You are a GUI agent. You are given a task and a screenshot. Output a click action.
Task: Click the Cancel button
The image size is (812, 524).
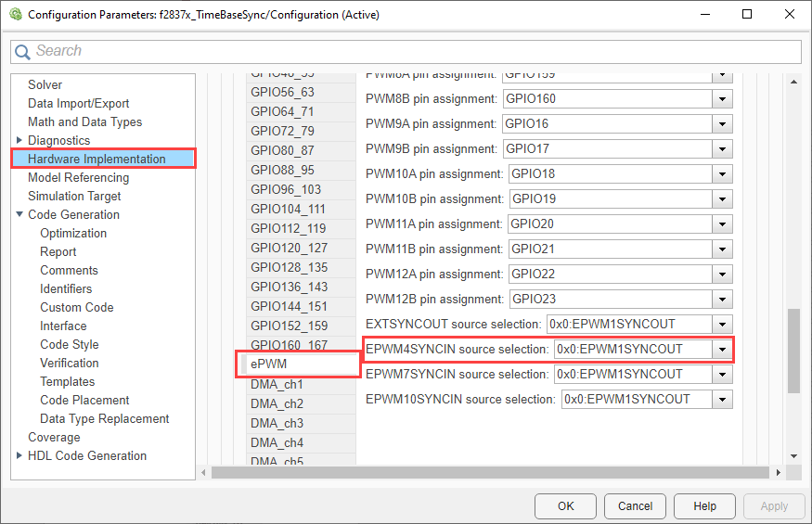point(635,505)
